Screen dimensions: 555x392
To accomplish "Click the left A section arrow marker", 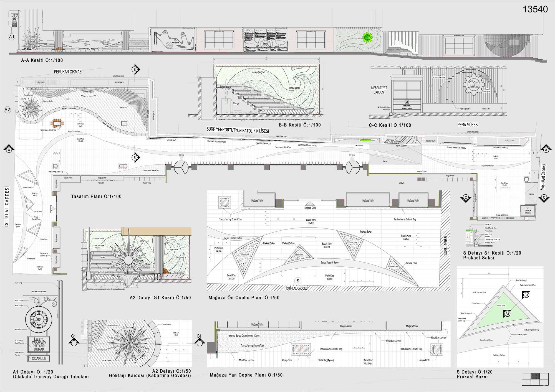I will [x=9, y=149].
